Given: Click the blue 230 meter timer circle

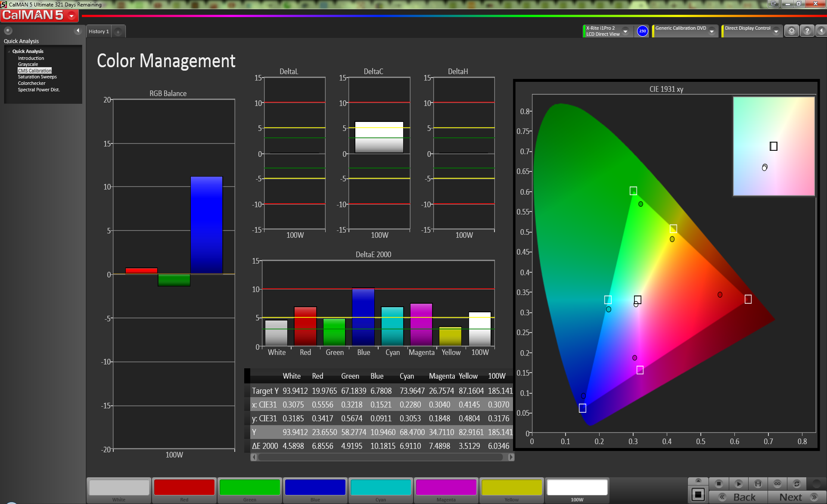Looking at the screenshot, I should coord(642,31).
